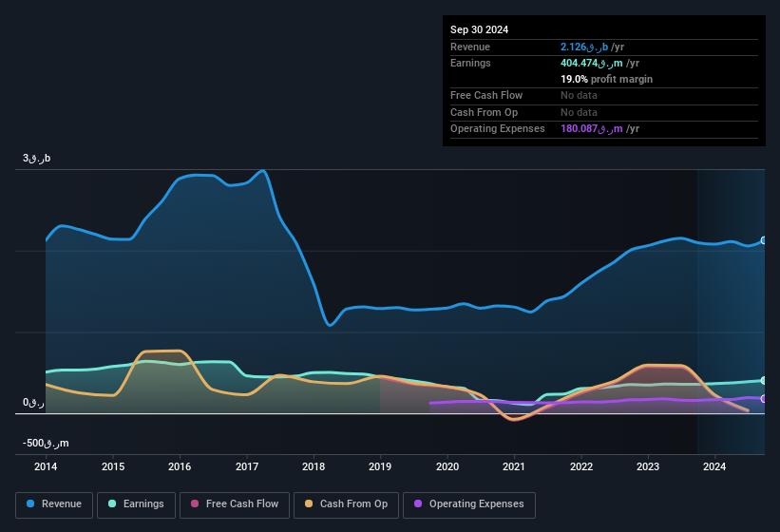This screenshot has width=780, height=532.
Task: Toggle the Revenue series legend button
Action: pyautogui.click(x=54, y=504)
